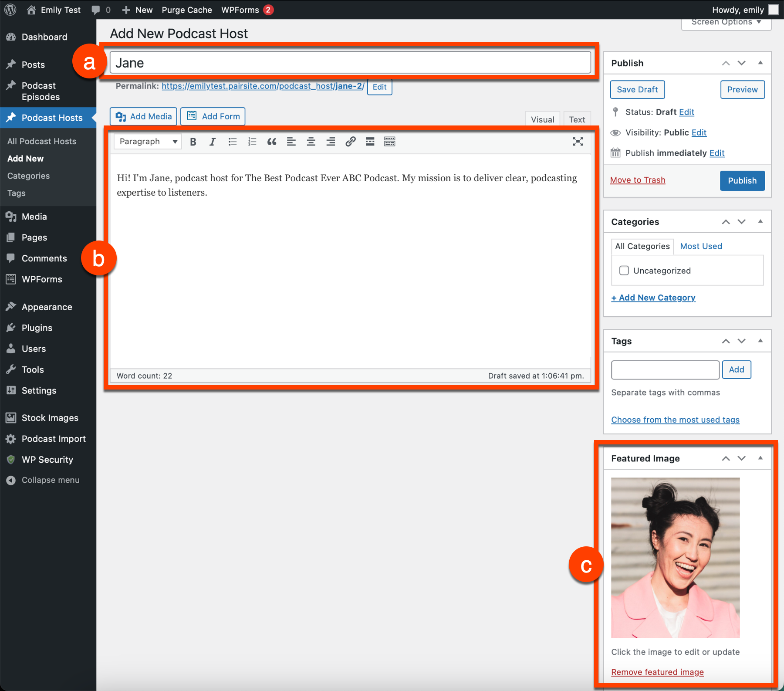Open comments from the admin bar
Image resolution: width=784 pixels, height=691 pixels.
(x=101, y=10)
